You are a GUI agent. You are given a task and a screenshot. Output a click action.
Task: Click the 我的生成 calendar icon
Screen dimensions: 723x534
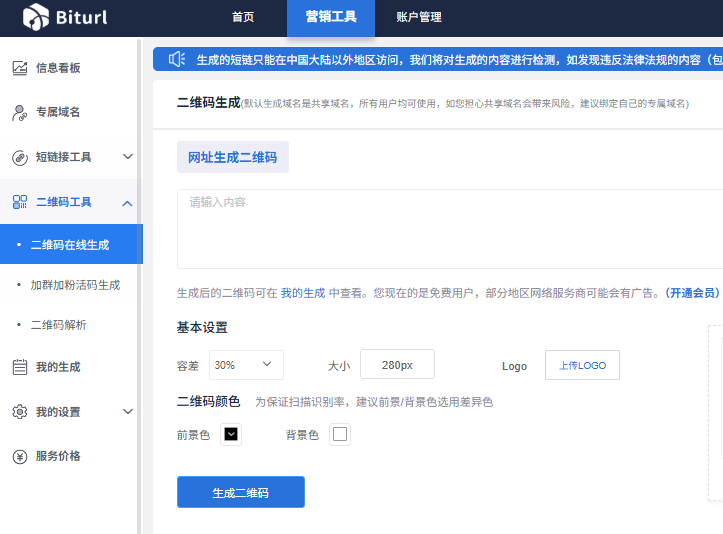pyautogui.click(x=20, y=367)
